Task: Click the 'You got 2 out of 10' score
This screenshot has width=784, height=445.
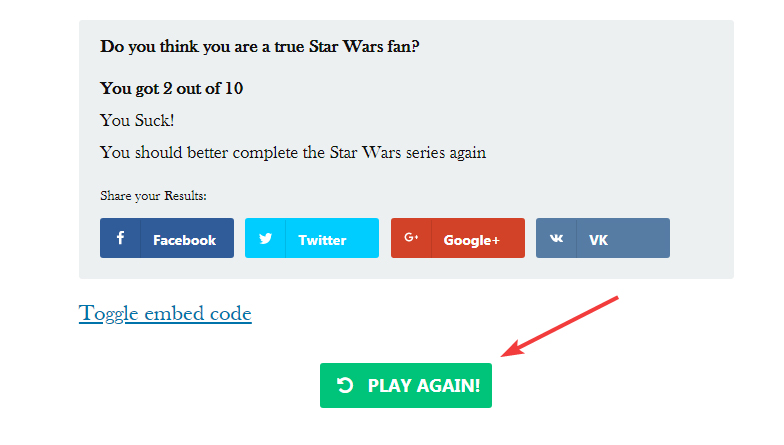Action: tap(171, 89)
